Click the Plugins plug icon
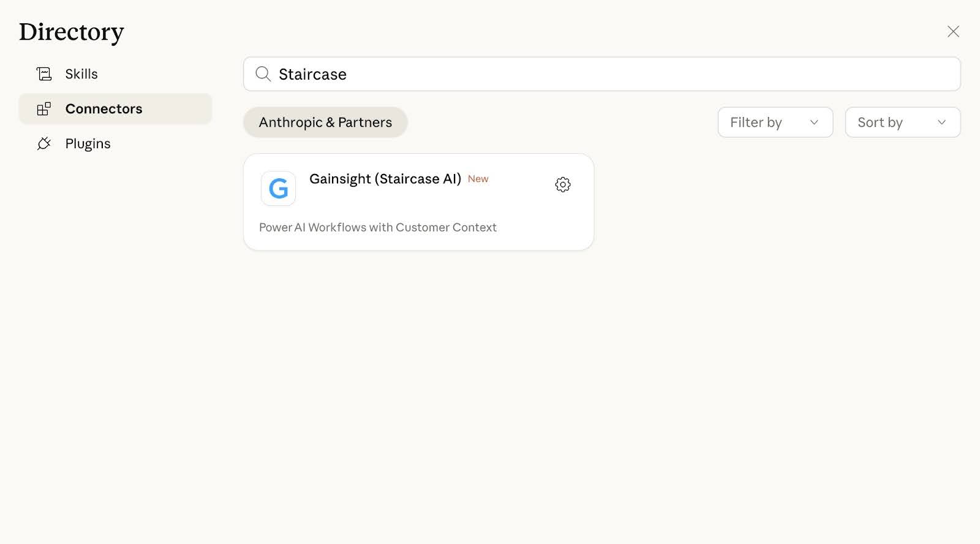980x544 pixels. 44,144
